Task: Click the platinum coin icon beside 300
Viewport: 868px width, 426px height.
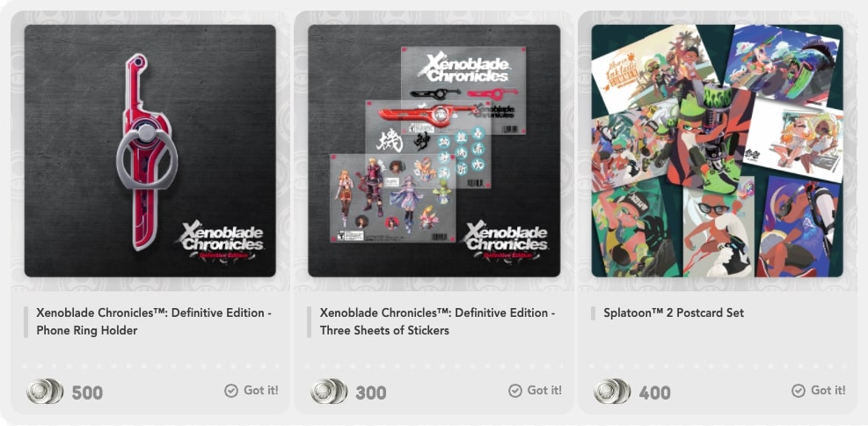Action: click(x=329, y=391)
